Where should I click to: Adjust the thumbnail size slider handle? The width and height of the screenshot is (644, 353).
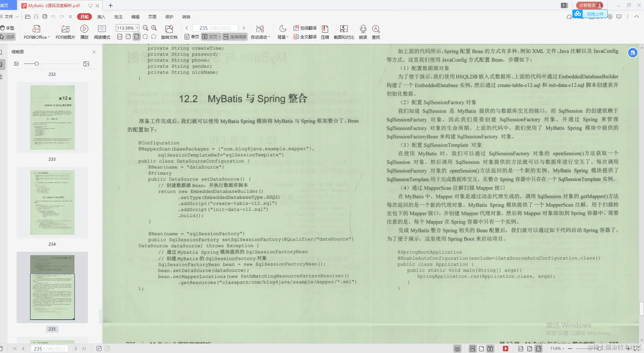click(x=36, y=64)
